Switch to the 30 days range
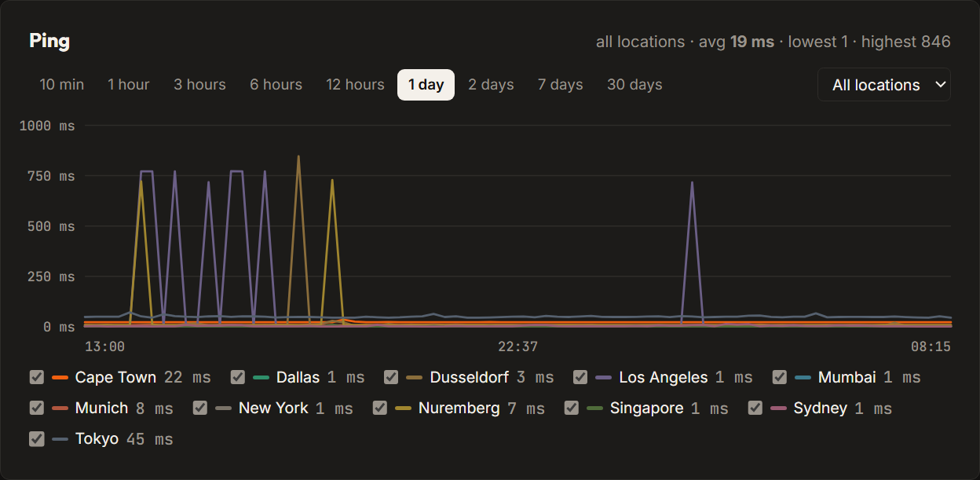Screen dimensions: 980x480 pos(634,85)
